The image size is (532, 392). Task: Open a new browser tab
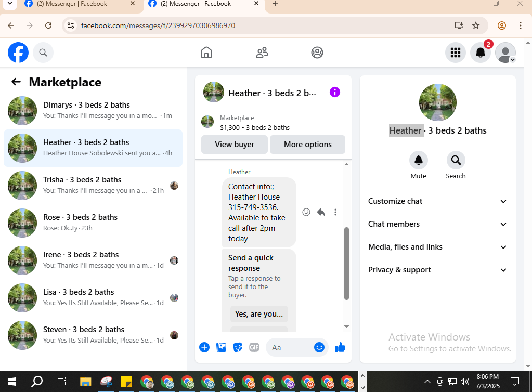tap(275, 4)
